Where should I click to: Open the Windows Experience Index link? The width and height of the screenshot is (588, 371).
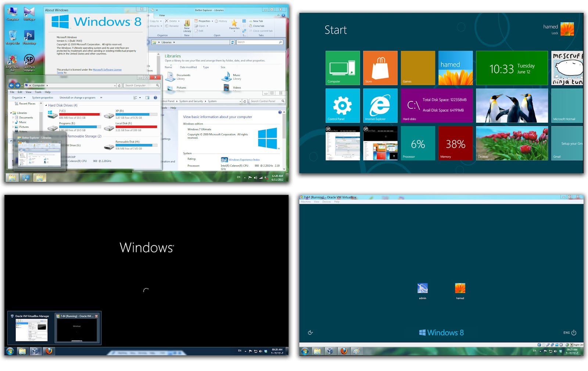(243, 159)
